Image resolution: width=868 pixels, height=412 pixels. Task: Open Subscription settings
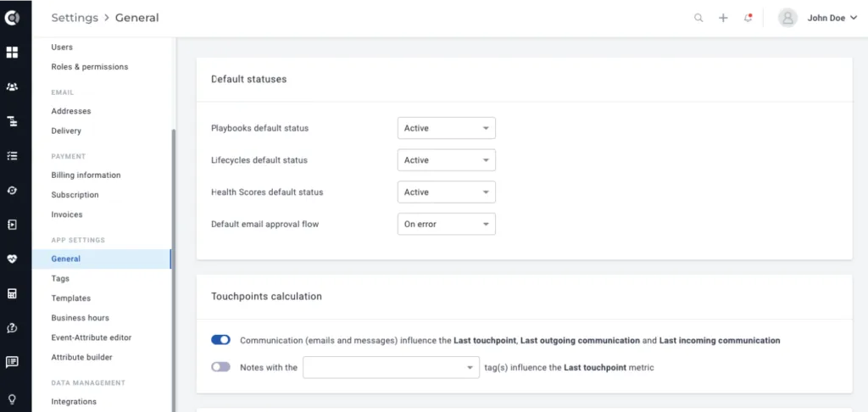[x=75, y=195]
